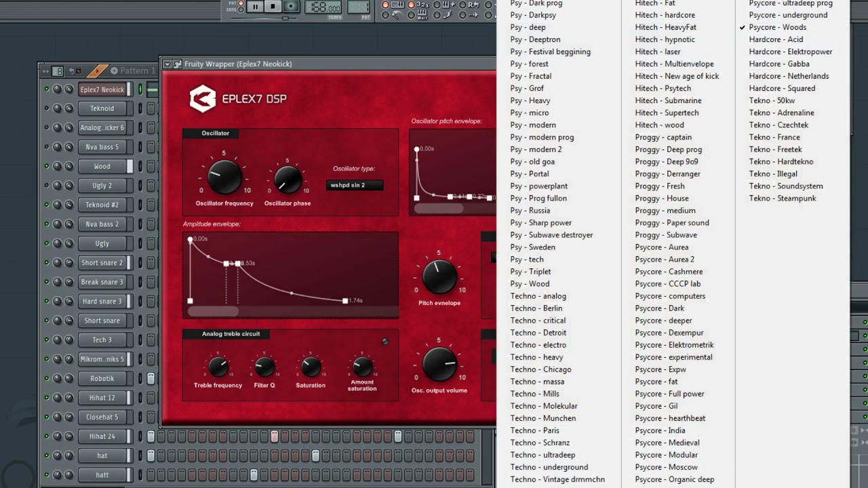Choose preset Hitech - Submarine

coord(668,100)
